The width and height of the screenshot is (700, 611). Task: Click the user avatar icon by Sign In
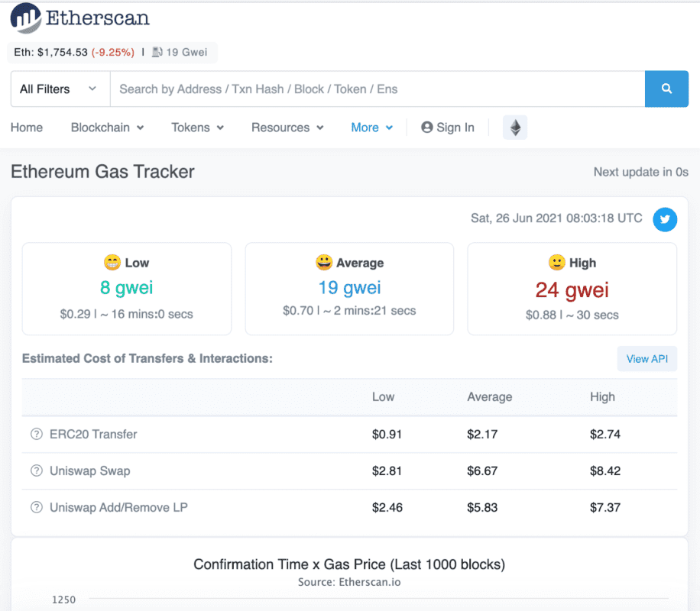point(426,128)
